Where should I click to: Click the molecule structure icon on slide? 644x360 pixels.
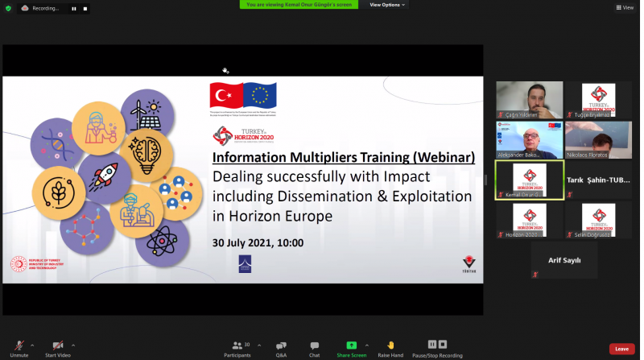pyautogui.click(x=85, y=227)
